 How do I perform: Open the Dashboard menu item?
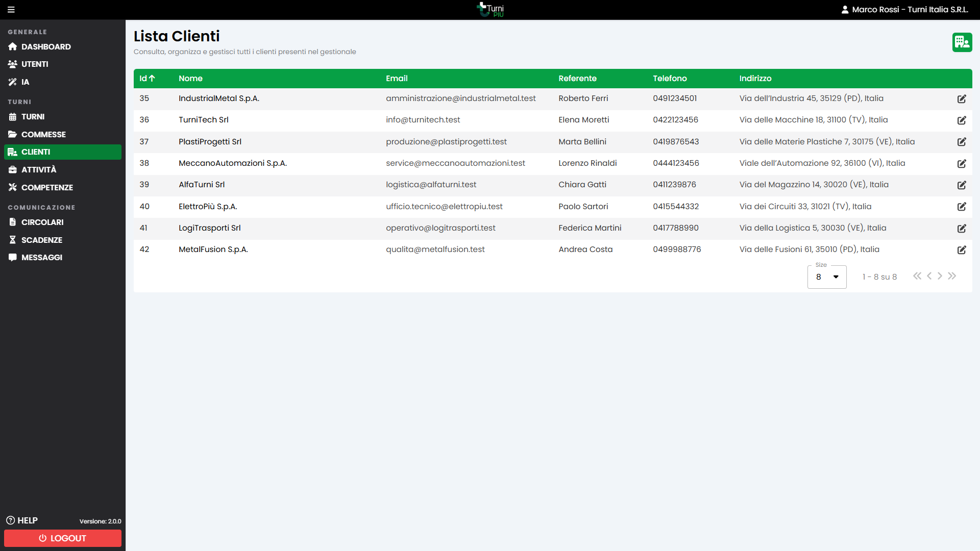63,47
